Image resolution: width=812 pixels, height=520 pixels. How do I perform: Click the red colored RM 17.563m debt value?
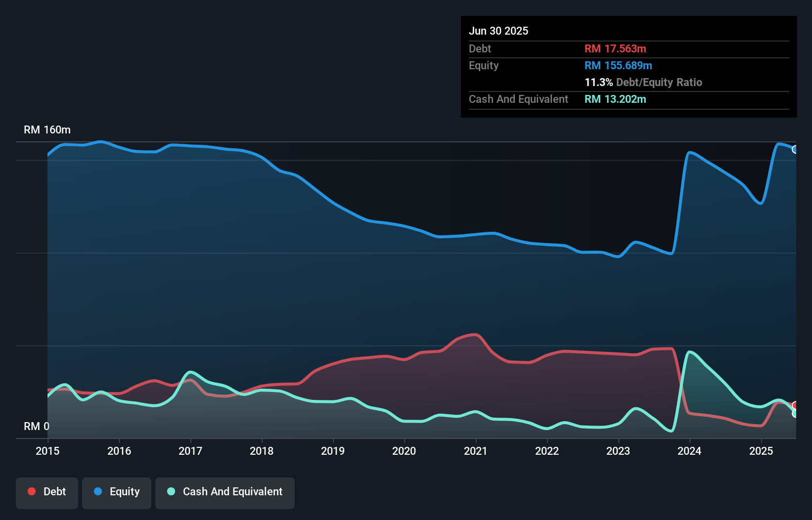(x=615, y=48)
